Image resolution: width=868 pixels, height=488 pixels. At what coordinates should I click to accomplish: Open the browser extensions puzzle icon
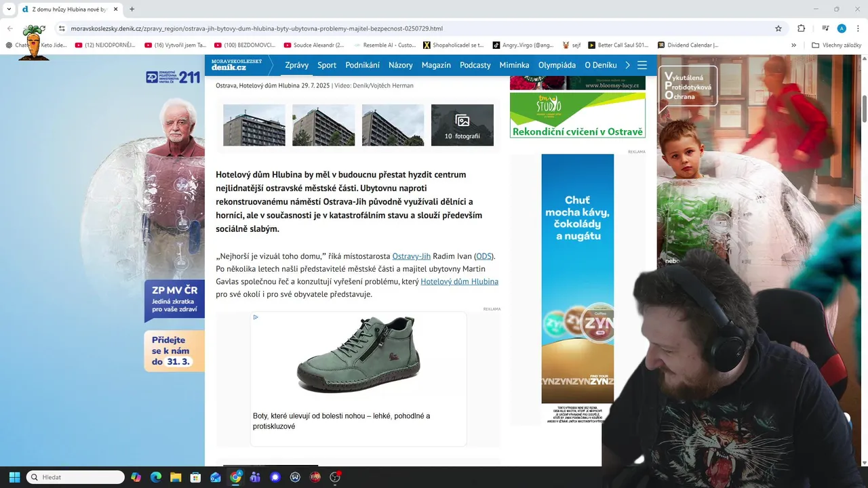(801, 28)
